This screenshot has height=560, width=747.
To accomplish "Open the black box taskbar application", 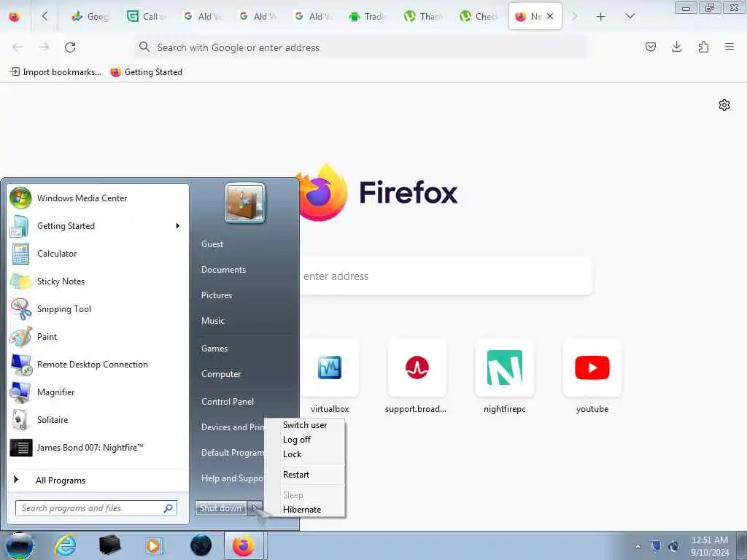I will click(109, 545).
